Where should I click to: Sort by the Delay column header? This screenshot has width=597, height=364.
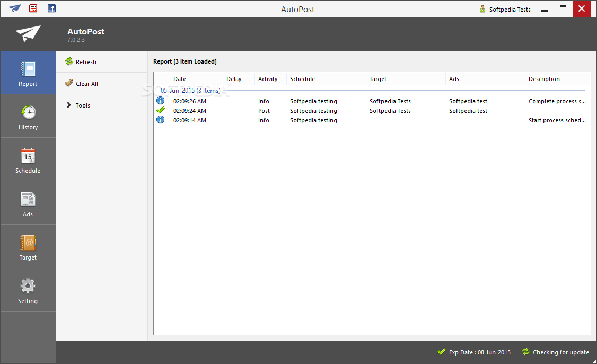click(x=239, y=79)
